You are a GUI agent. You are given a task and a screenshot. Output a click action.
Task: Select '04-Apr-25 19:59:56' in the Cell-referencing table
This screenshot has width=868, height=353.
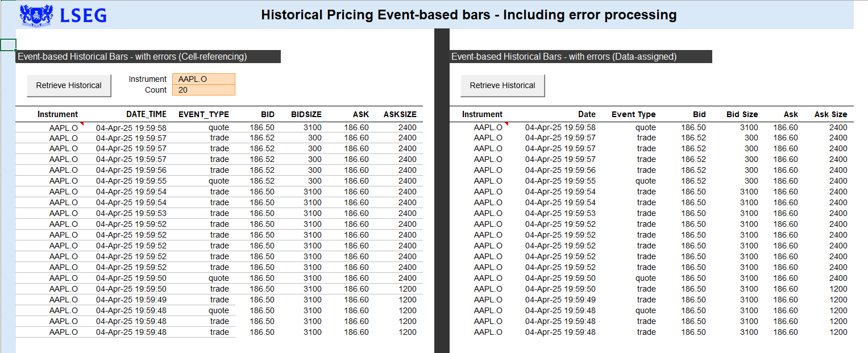pyautogui.click(x=131, y=170)
